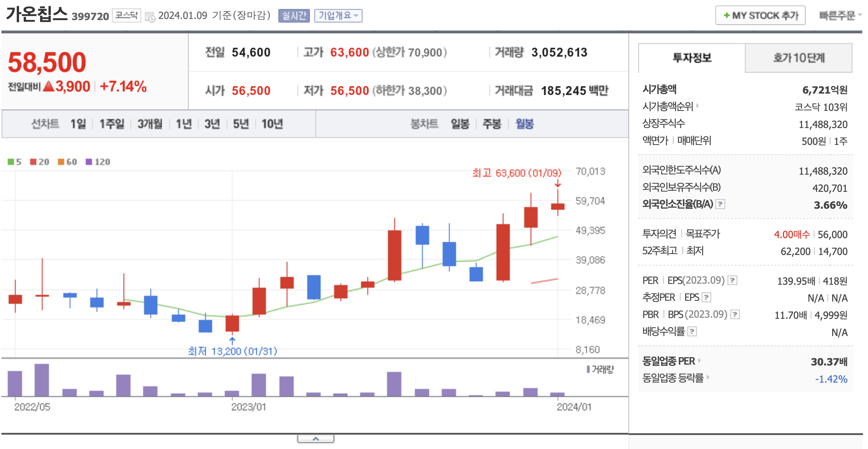Click help icon beside 배당수익률
The height and width of the screenshot is (449, 868).
tap(692, 331)
